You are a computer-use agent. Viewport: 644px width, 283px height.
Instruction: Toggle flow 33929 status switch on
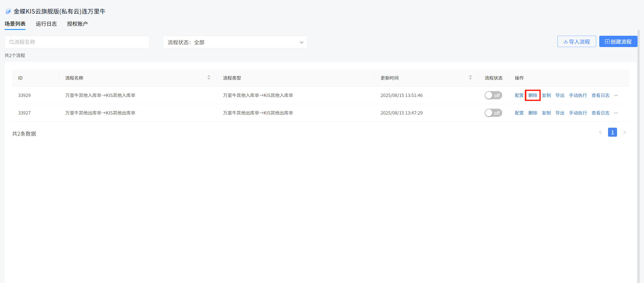coord(493,95)
